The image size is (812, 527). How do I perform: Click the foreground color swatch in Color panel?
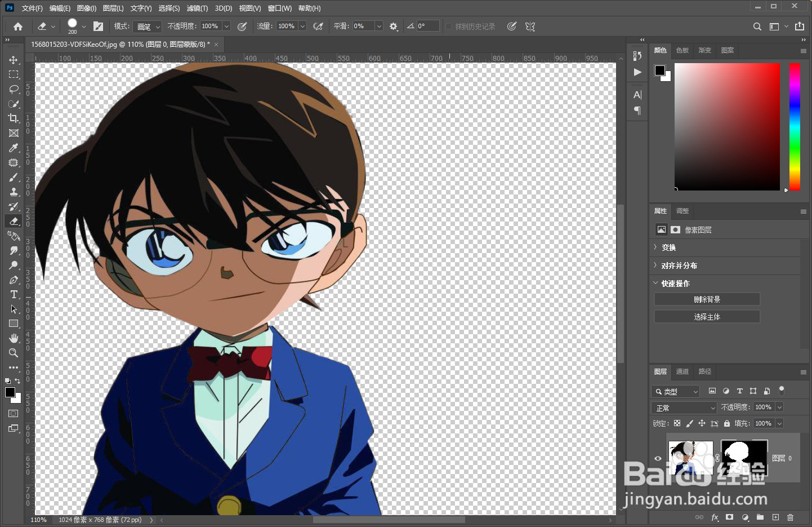pos(659,70)
